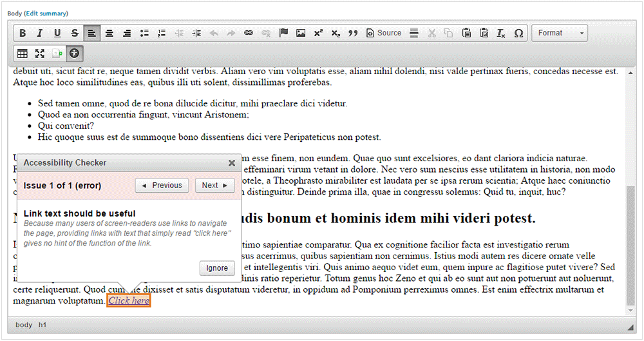The image size is (644, 341).
Task: Click the highlighted "Click here" link
Action: coord(129,301)
